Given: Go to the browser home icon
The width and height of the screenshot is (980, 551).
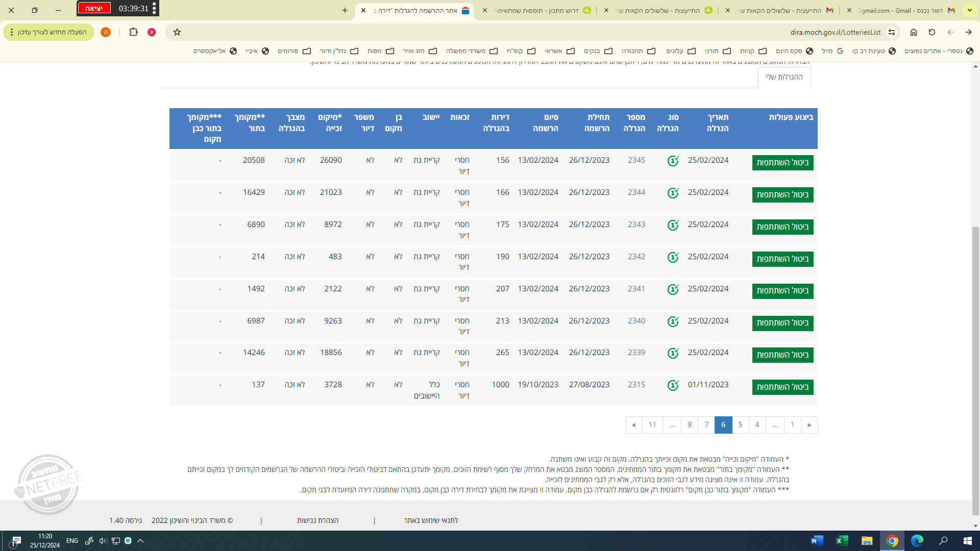Looking at the screenshot, I should tap(914, 32).
